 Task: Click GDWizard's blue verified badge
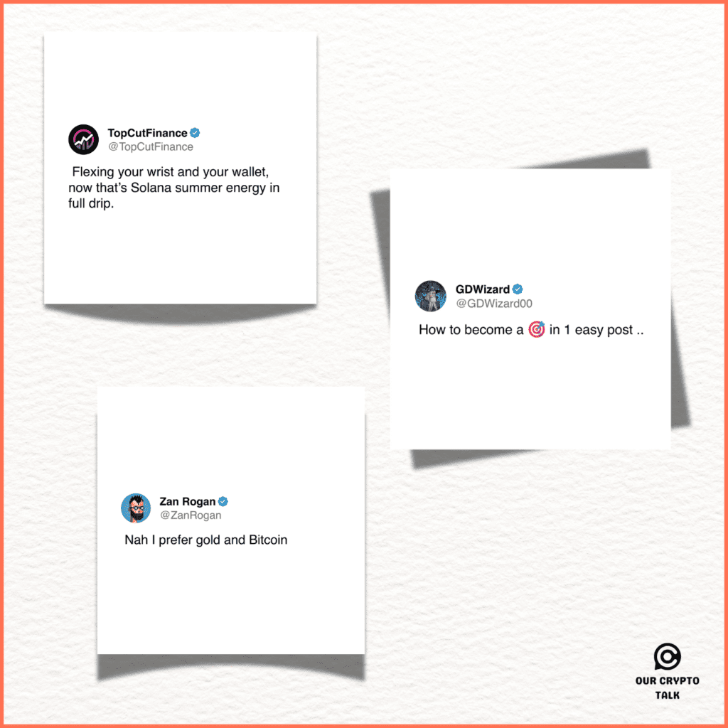tap(518, 289)
